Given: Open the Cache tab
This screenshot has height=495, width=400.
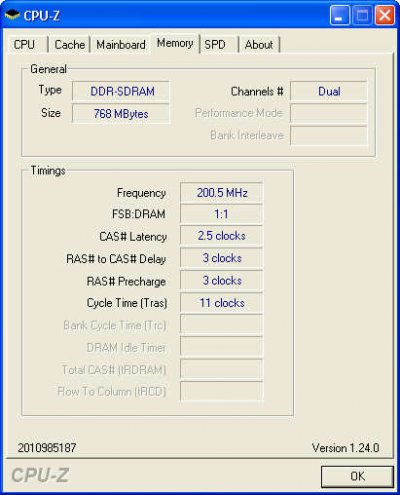Looking at the screenshot, I should [69, 44].
